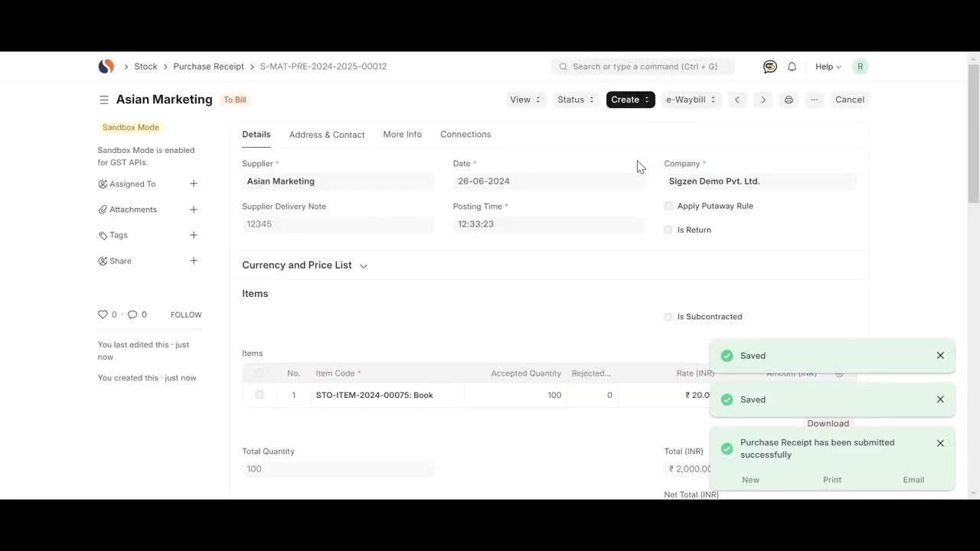Open the e-Waybill dropdown

pyautogui.click(x=691, y=99)
